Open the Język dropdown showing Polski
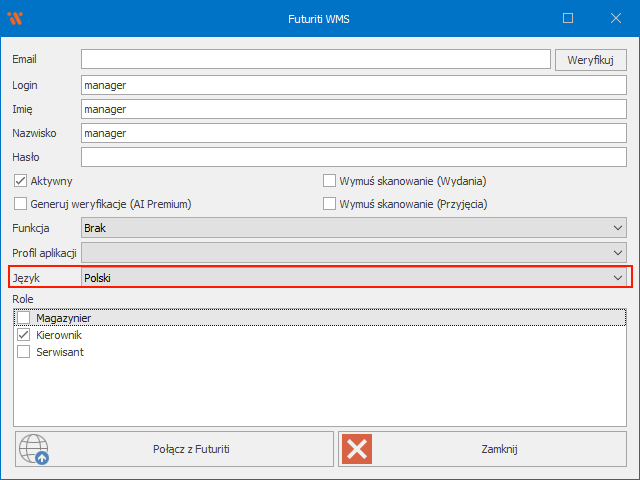The height and width of the screenshot is (480, 640). (353, 277)
